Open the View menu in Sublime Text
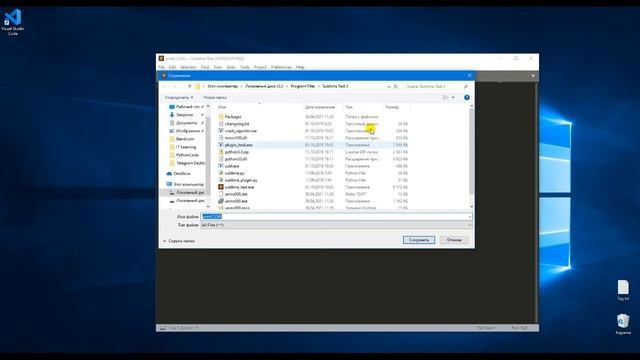 (x=218, y=67)
